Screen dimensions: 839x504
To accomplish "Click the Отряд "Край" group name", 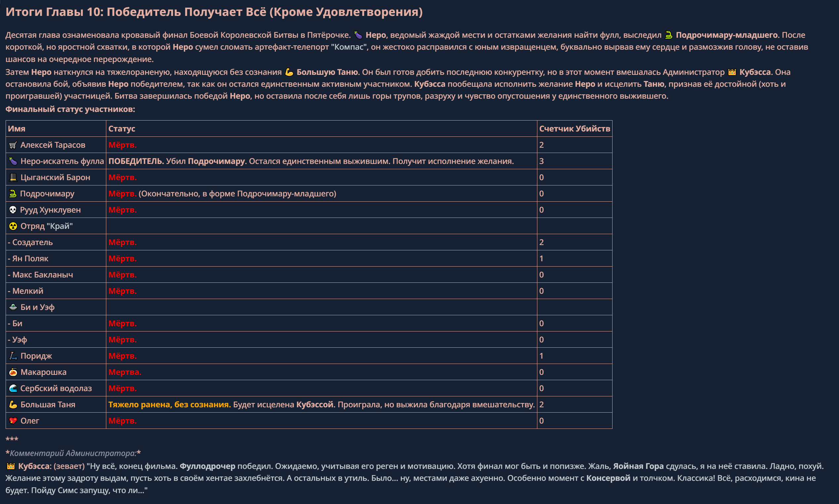I will point(46,226).
